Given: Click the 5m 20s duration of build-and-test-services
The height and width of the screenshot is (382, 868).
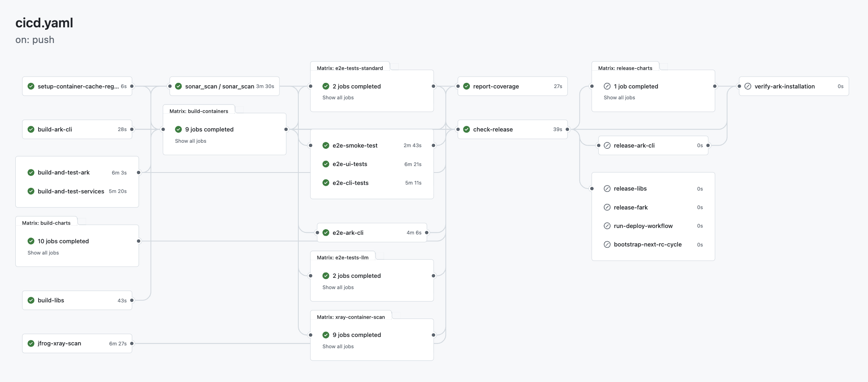Looking at the screenshot, I should point(118,191).
